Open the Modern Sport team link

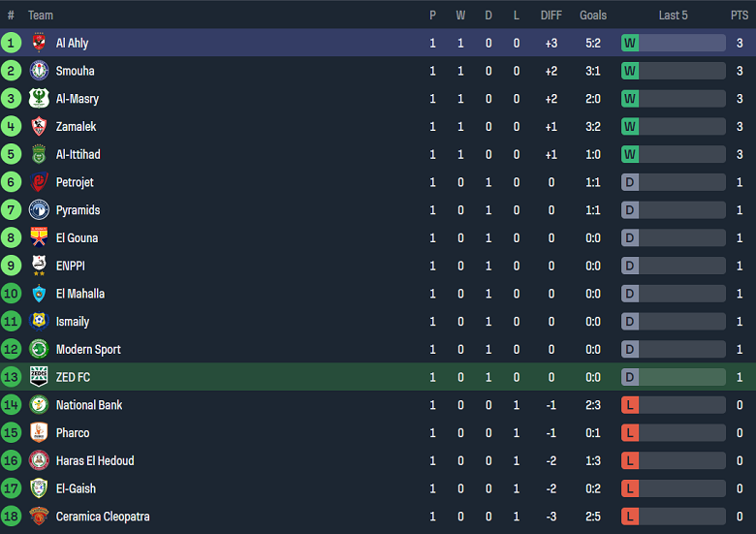click(88, 350)
